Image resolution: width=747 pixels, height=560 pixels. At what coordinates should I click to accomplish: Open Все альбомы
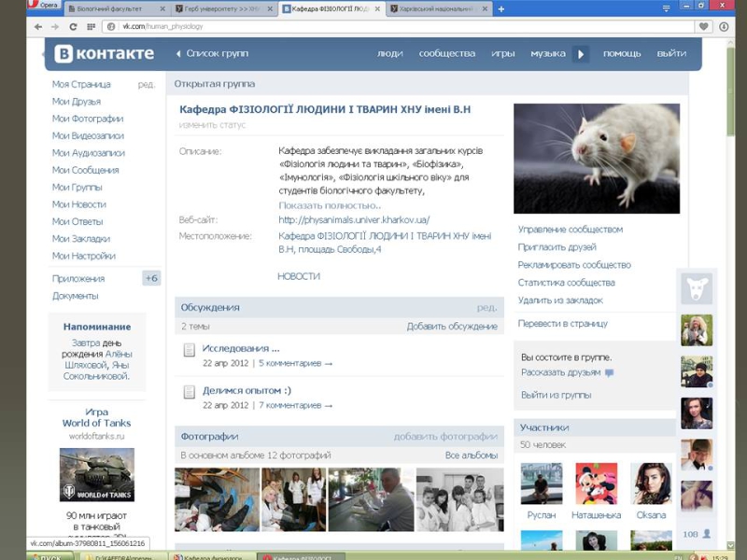coord(472,455)
